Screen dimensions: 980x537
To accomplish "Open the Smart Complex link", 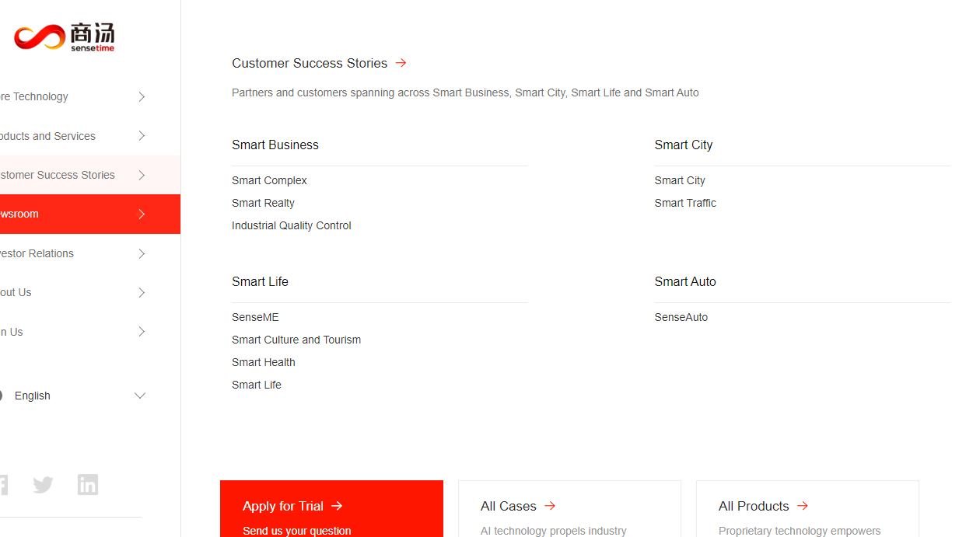I will pos(269,180).
